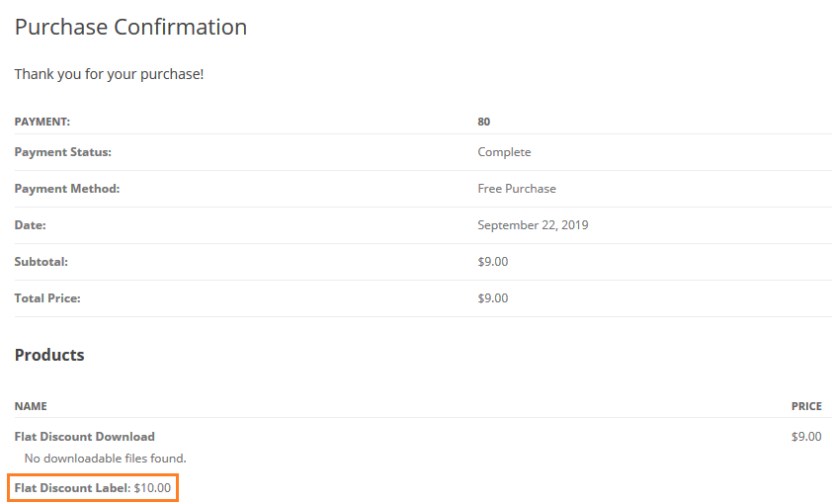Click the Date row label
This screenshot has height=504, width=832.
point(30,225)
